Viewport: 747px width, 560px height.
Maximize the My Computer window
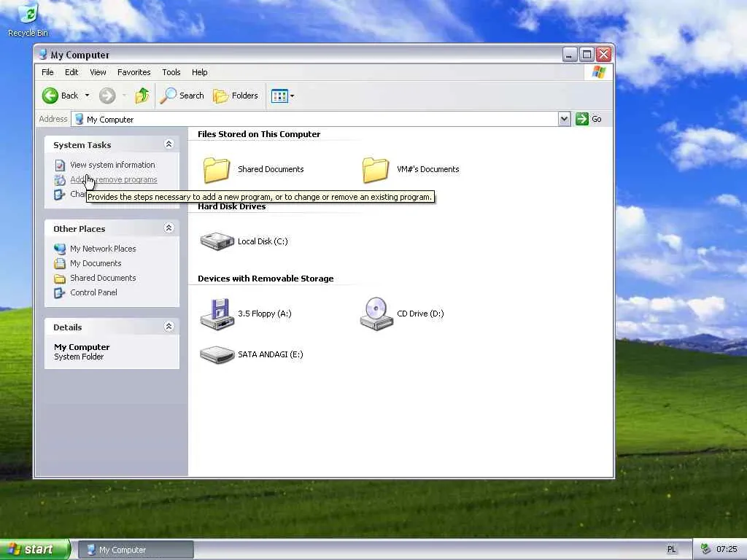click(587, 54)
